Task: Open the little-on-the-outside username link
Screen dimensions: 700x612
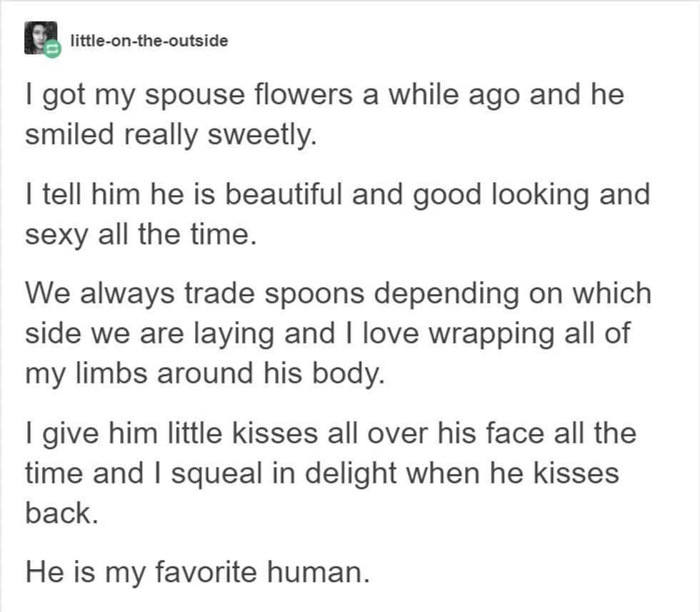Action: pyautogui.click(x=149, y=41)
